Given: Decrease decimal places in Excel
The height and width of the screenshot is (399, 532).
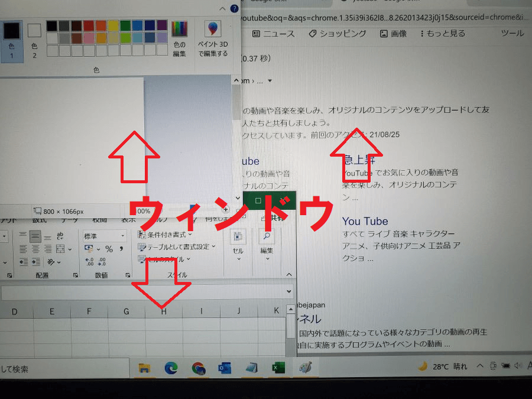Looking at the screenshot, I should click(102, 262).
